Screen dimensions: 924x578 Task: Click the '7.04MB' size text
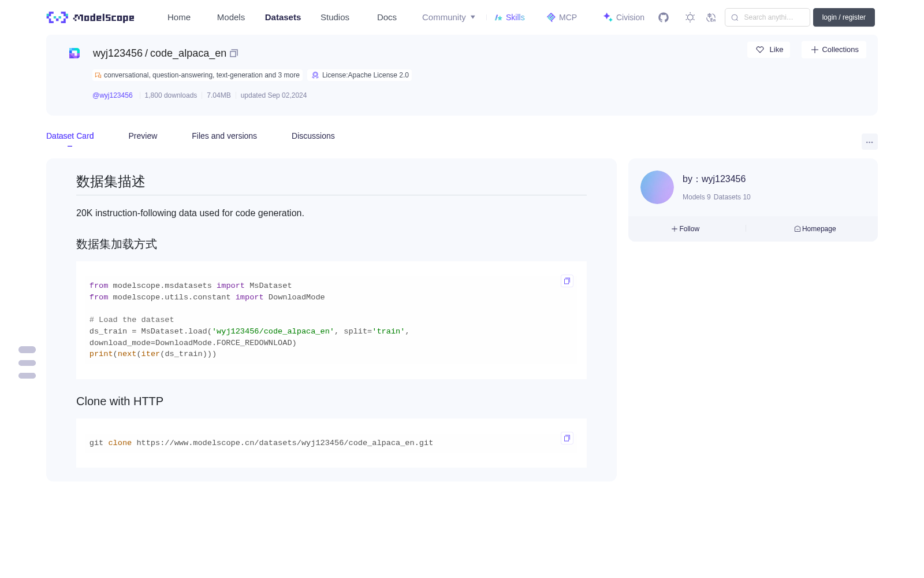point(219,95)
